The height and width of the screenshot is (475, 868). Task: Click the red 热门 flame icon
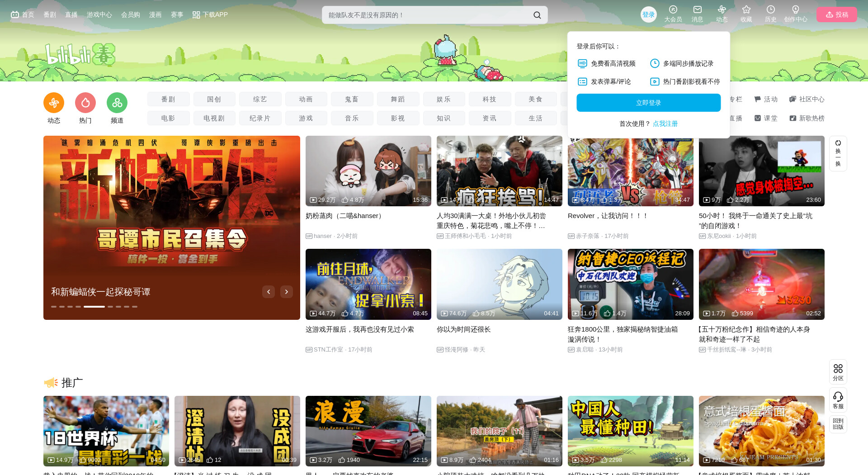pyautogui.click(x=85, y=103)
